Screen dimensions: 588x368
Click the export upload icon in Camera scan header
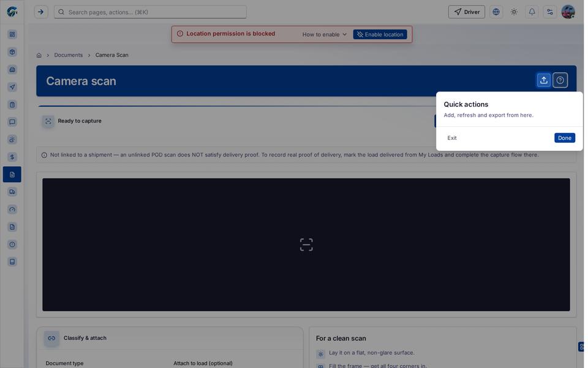[x=543, y=80]
